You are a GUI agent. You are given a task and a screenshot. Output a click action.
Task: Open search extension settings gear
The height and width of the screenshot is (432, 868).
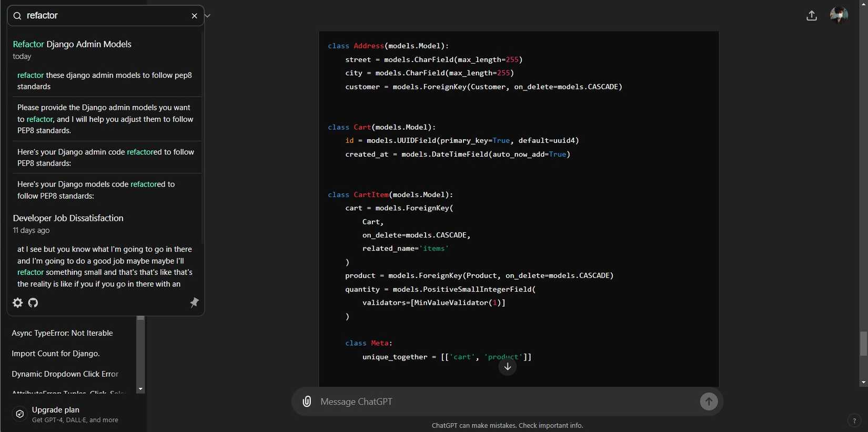coord(18,303)
